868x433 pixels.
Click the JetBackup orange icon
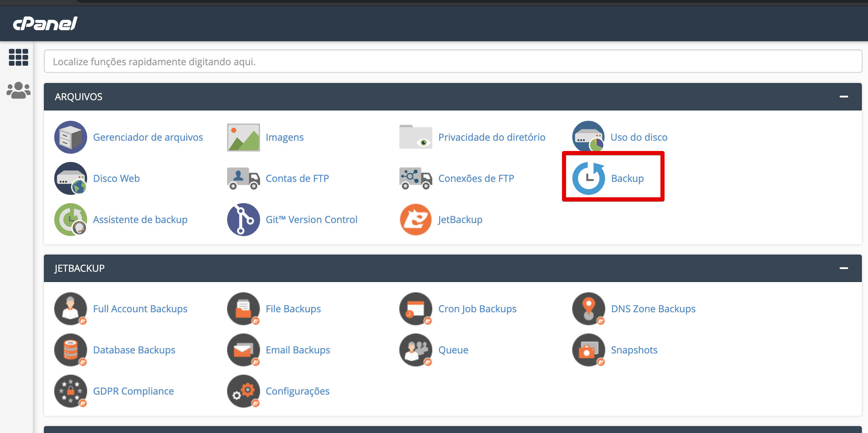pyautogui.click(x=415, y=220)
